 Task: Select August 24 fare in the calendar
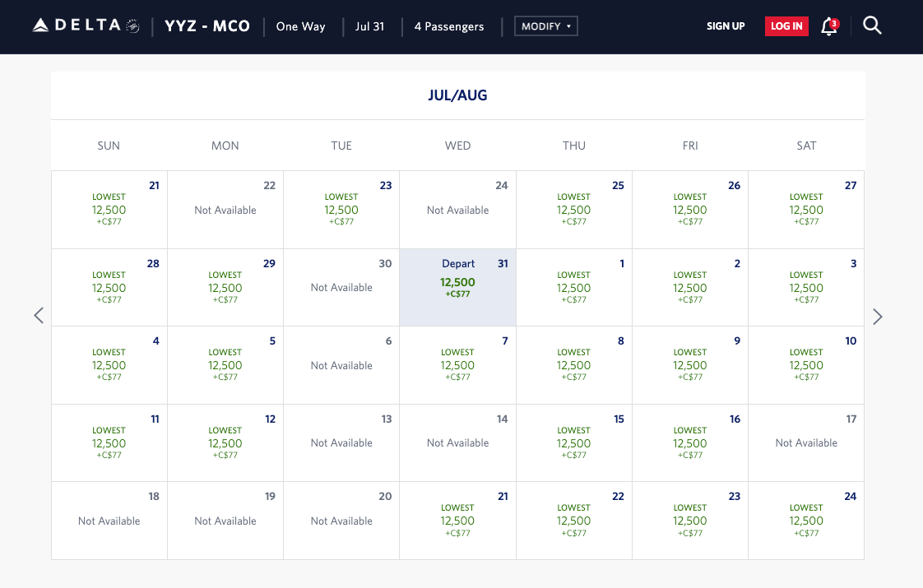pos(806,520)
